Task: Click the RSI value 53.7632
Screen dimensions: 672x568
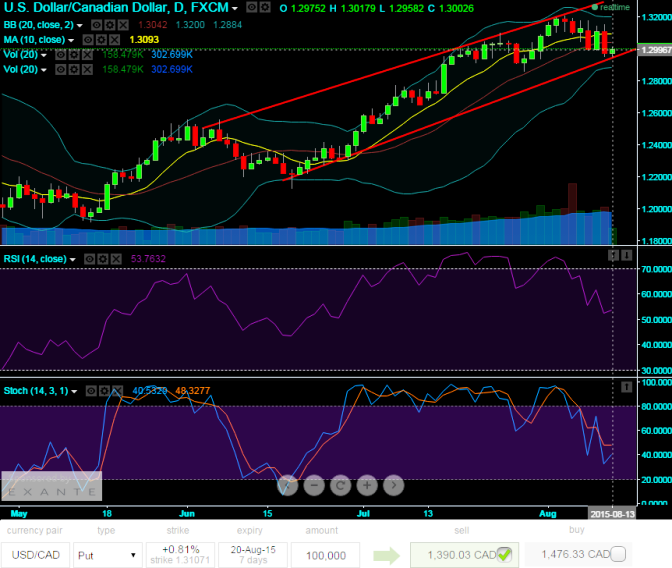Action: [148, 259]
